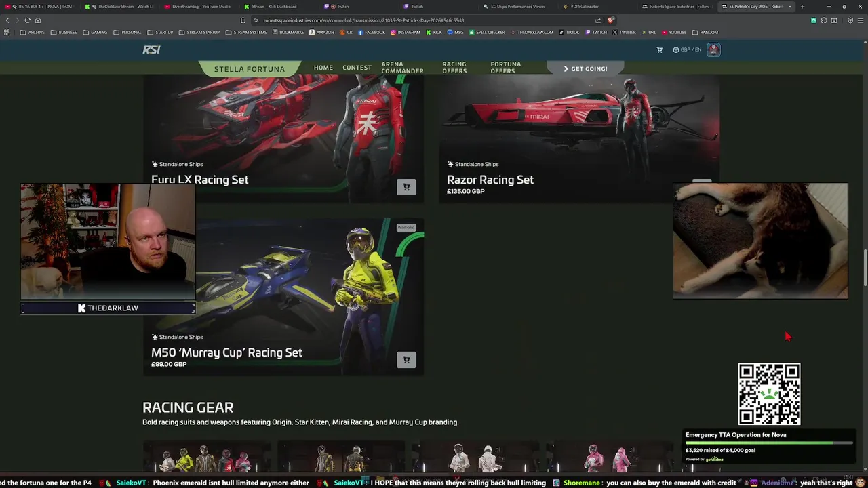
Task: Click the share icon in the address bar
Action: click(598, 20)
